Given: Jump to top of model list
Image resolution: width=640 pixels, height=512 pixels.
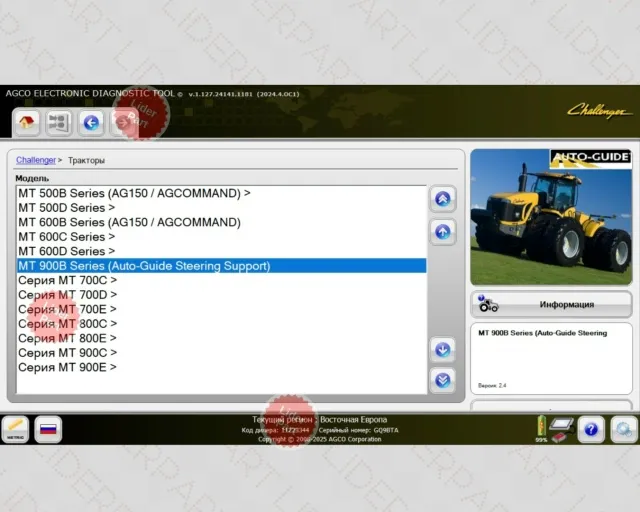Looking at the screenshot, I should tap(442, 199).
